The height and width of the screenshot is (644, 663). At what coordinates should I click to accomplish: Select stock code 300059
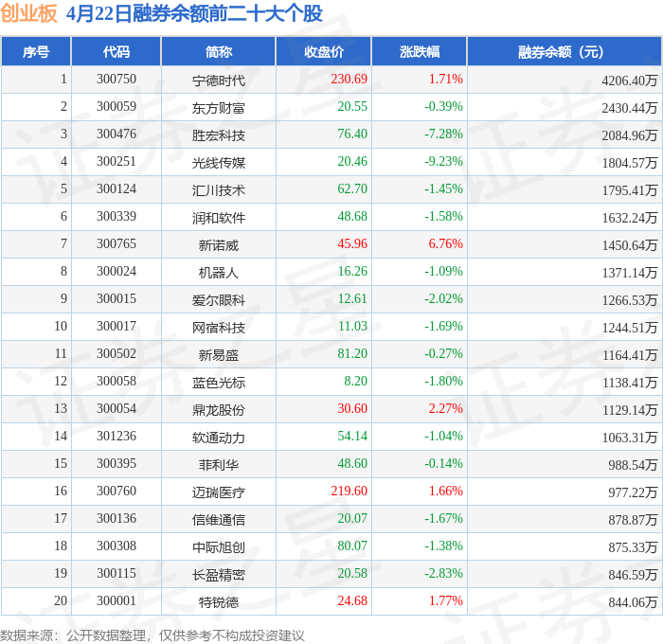click(x=116, y=106)
